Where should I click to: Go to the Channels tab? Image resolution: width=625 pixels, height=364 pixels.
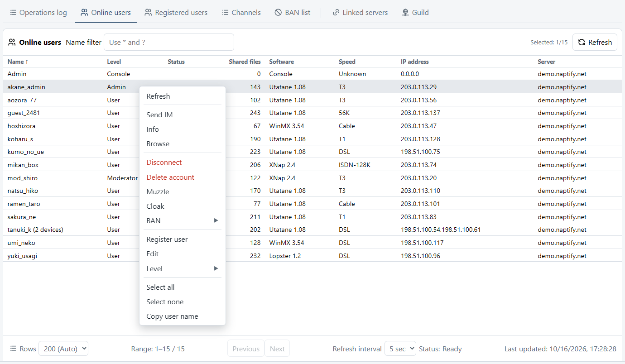pos(241,13)
